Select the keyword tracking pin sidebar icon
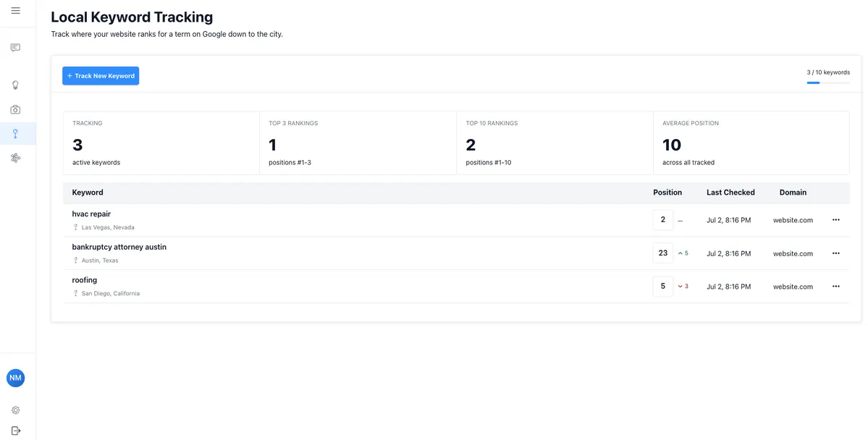 [15, 133]
